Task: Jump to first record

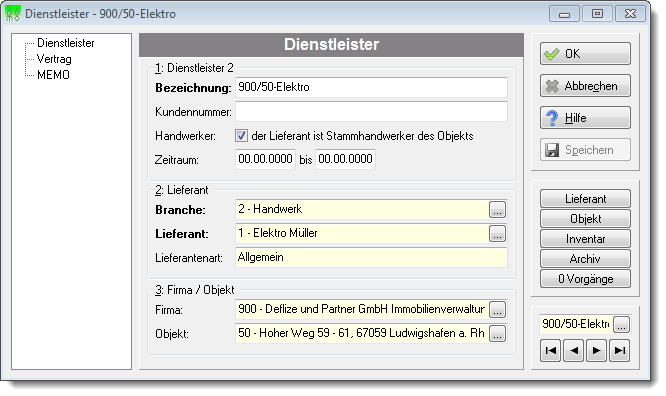Action: click(x=551, y=351)
